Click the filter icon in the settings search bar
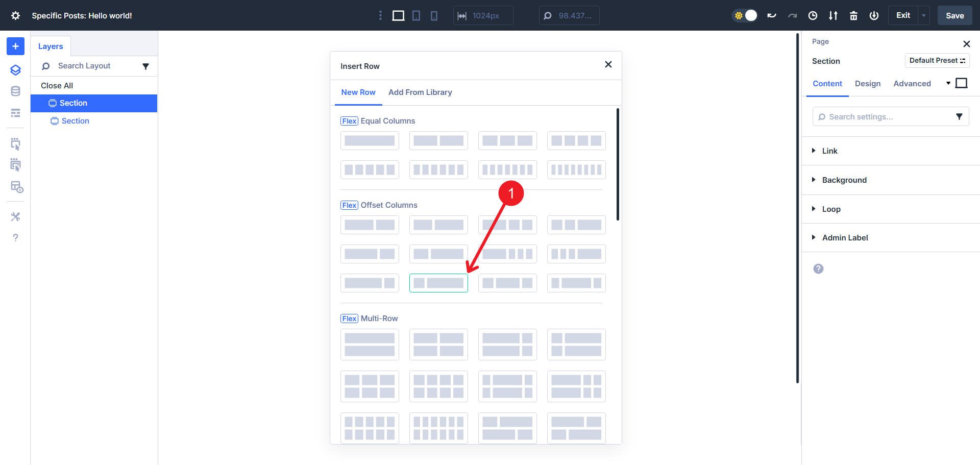 (960, 116)
